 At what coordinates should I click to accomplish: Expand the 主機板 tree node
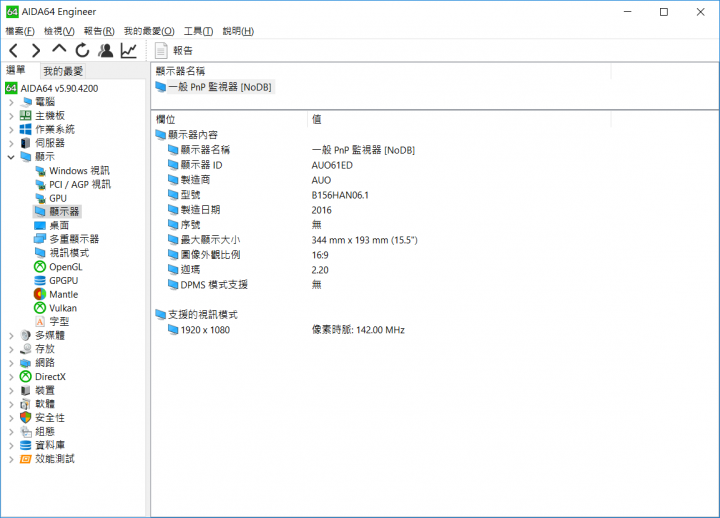click(x=11, y=116)
